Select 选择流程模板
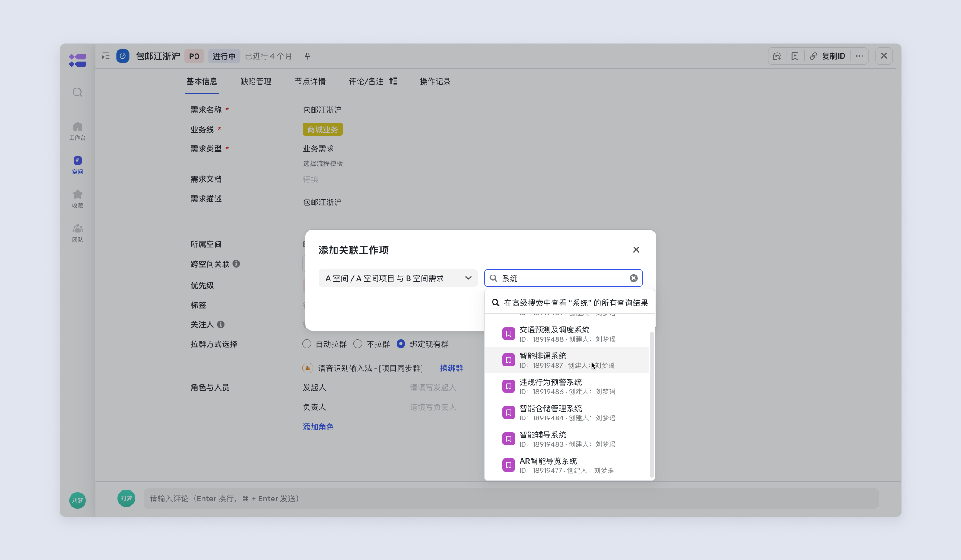The height and width of the screenshot is (560, 961). pos(323,164)
